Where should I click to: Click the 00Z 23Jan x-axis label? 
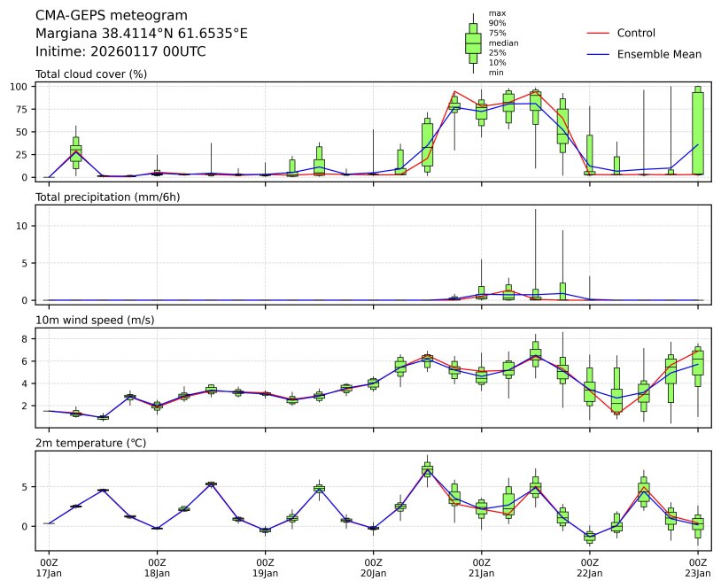[x=697, y=568]
